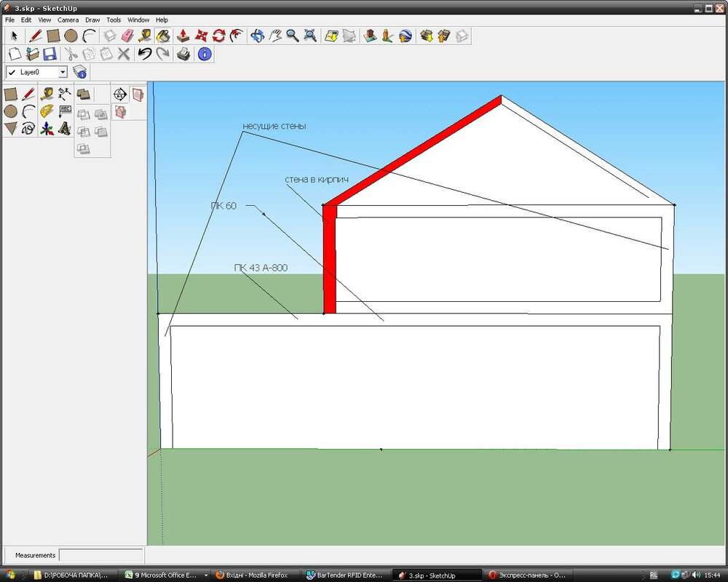Open BarTender RFID taskbar button
Viewport: 728px width, 582px height.
344,575
